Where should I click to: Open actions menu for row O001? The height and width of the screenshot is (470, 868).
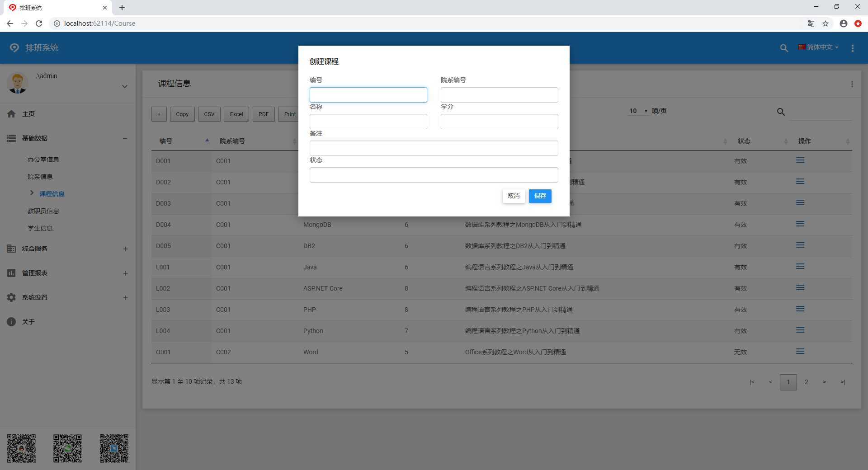(800, 352)
